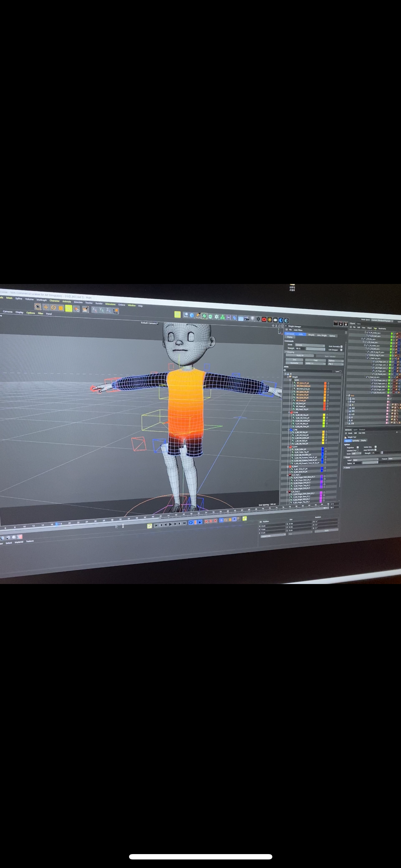Toggle the lock next to BD_Neck_jnt
Image resolution: width=401 pixels, height=868 pixels.
[x=327, y=403]
